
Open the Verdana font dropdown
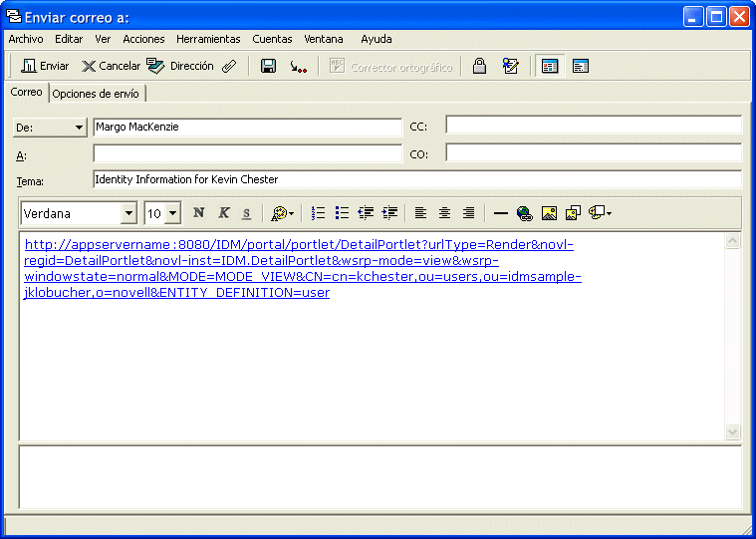click(128, 213)
